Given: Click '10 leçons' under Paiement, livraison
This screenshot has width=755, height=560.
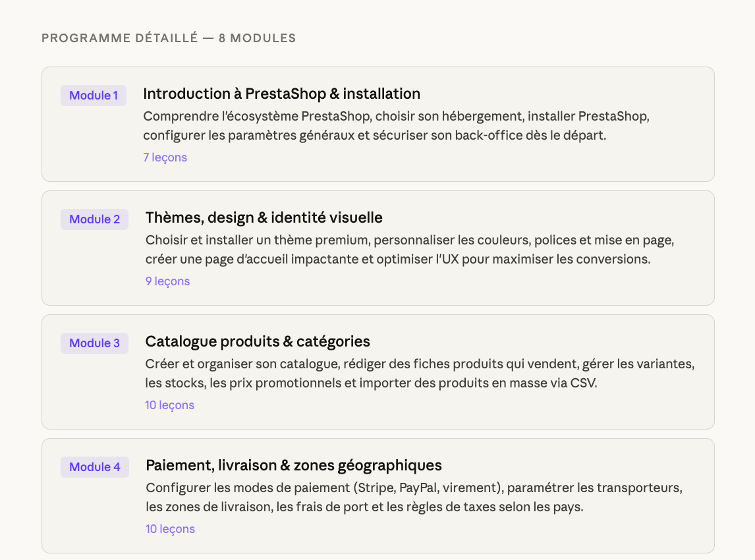Looking at the screenshot, I should 170,529.
